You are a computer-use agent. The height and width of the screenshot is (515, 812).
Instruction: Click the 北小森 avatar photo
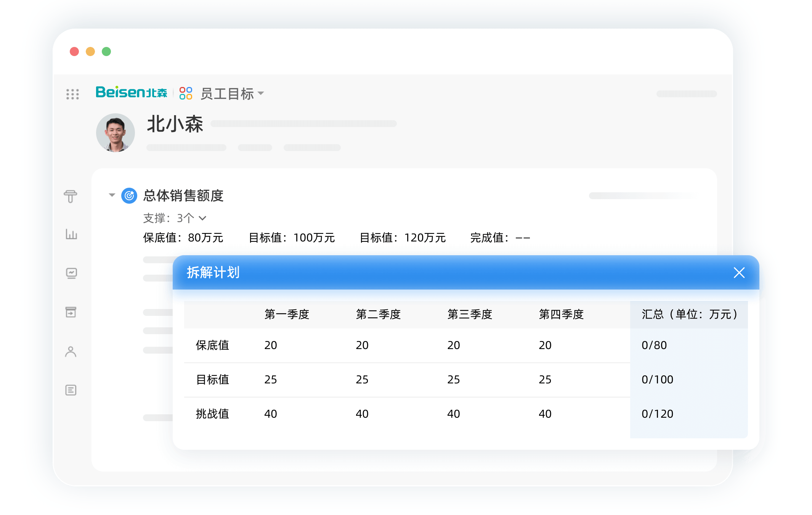click(116, 132)
